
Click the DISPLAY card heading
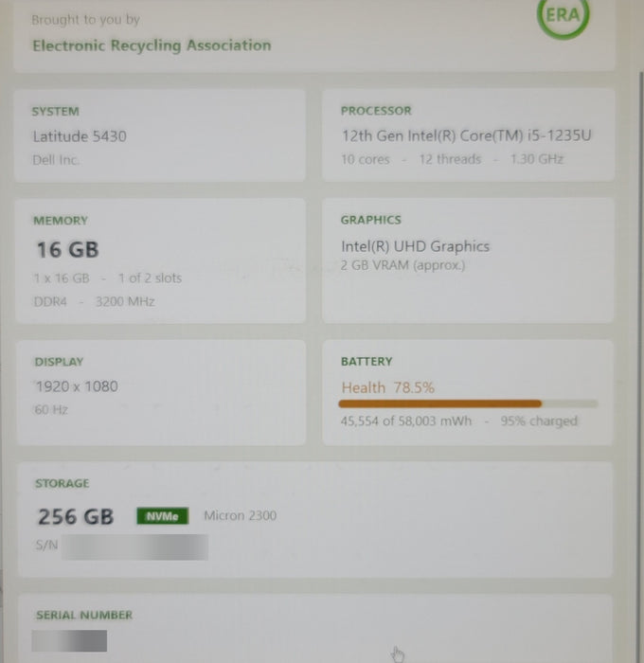[x=59, y=362]
